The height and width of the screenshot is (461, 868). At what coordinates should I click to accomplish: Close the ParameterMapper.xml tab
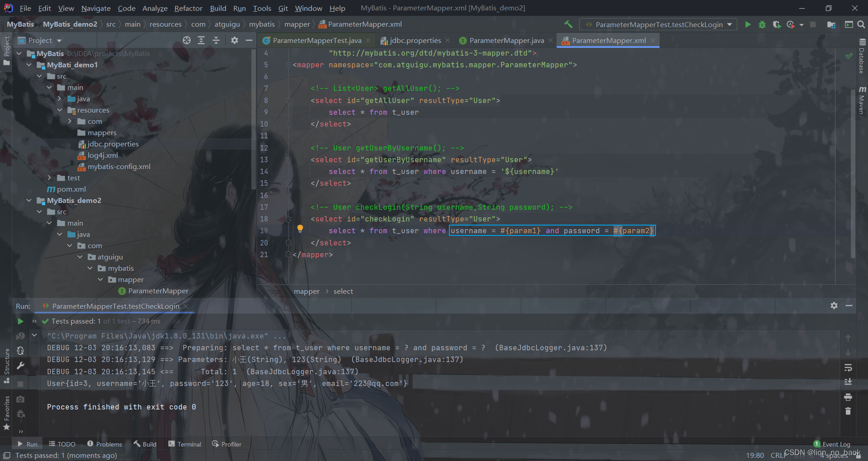pos(653,40)
